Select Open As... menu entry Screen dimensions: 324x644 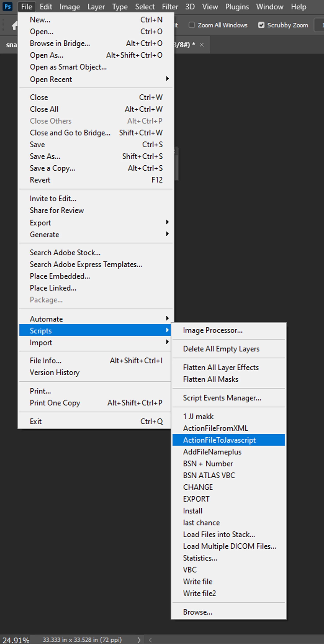click(x=96, y=55)
